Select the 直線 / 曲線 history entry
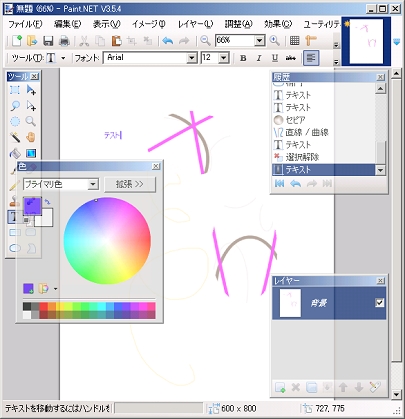The height and width of the screenshot is (419, 405). pos(323,132)
